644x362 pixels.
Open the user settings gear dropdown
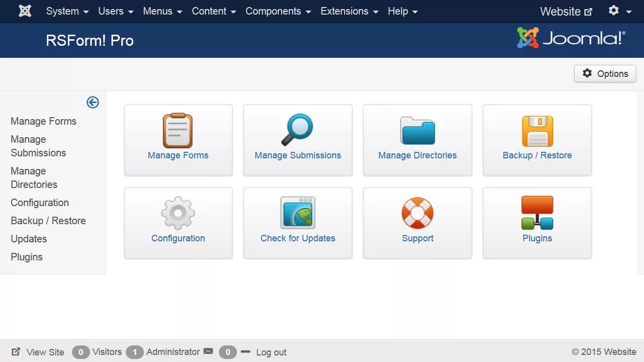pyautogui.click(x=620, y=11)
